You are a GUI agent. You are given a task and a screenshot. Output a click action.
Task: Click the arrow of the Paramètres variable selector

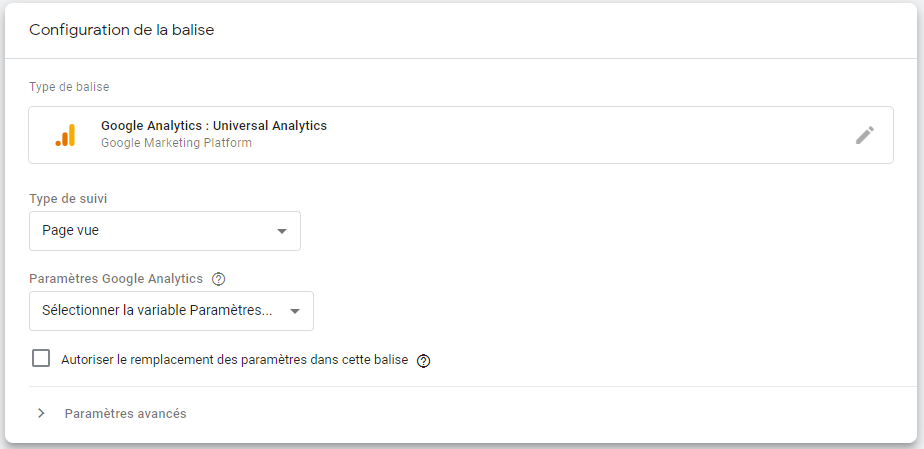tap(295, 311)
